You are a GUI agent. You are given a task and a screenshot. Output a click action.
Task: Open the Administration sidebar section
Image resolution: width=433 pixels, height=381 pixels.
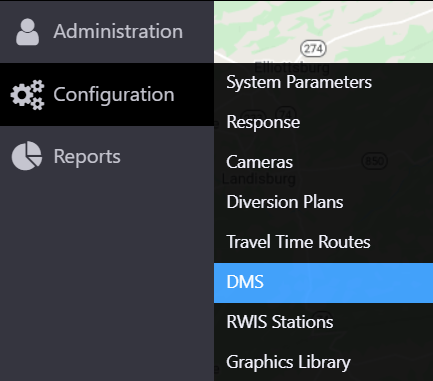pos(107,32)
